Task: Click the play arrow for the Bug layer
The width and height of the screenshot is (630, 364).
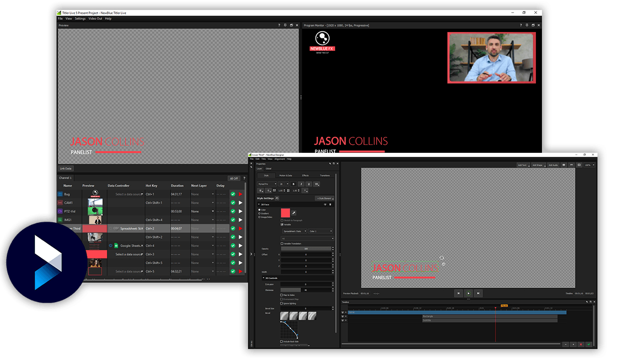Action: tap(240, 194)
